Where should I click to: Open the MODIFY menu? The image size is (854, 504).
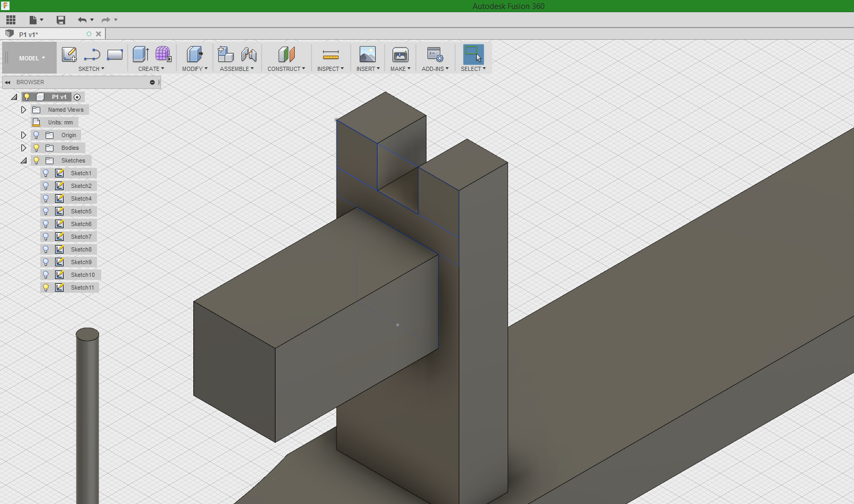(x=195, y=69)
